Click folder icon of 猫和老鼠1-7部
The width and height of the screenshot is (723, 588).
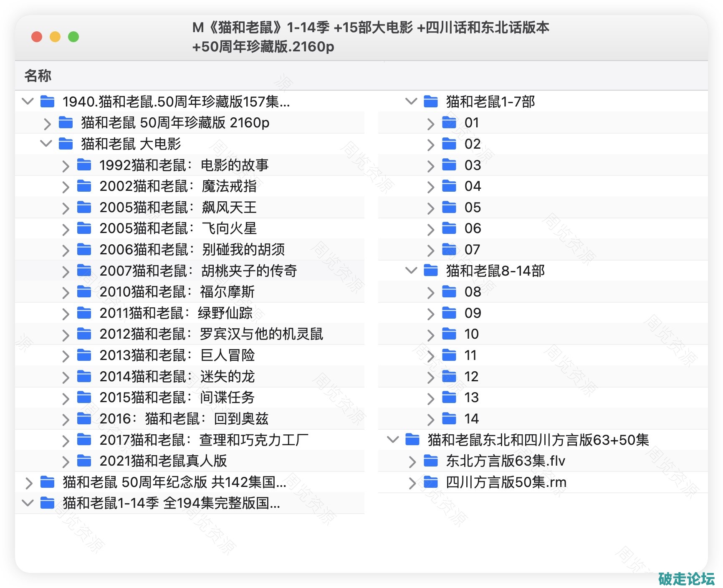click(x=430, y=101)
